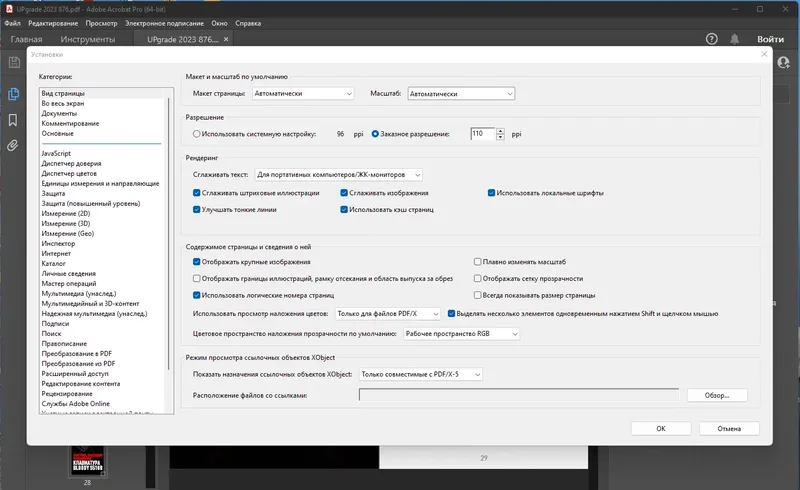The height and width of the screenshot is (490, 800).
Task: Select the Во весь экран category
Action: coord(63,103)
